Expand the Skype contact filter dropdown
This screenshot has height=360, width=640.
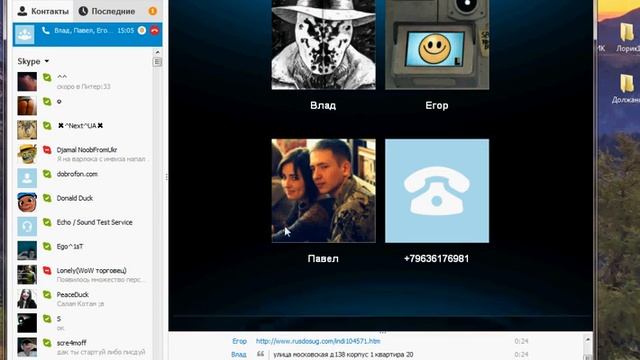coord(33,61)
